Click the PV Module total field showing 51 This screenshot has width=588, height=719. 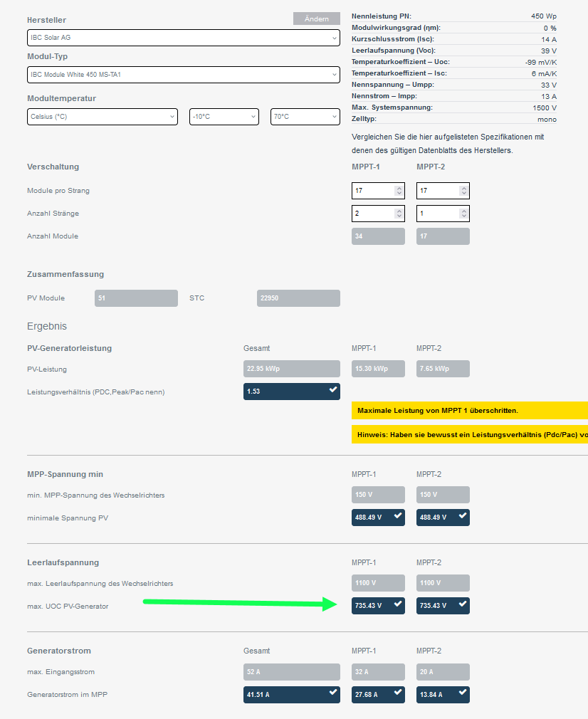tap(136, 298)
